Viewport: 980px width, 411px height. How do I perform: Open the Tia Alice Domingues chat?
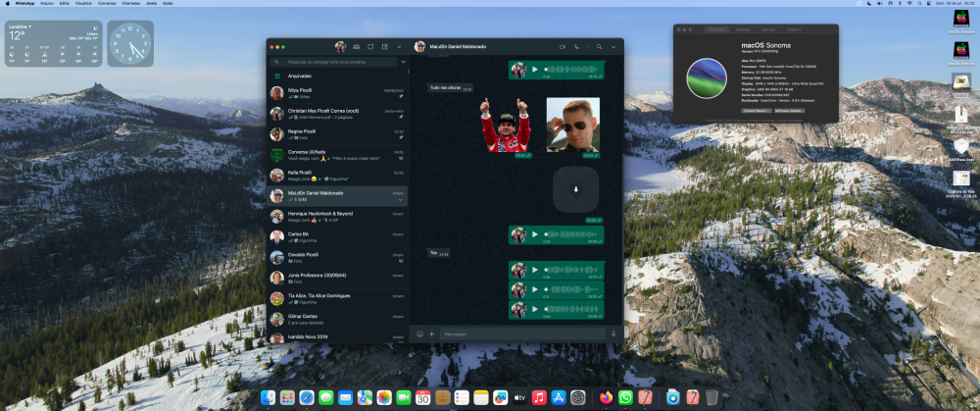(x=337, y=298)
